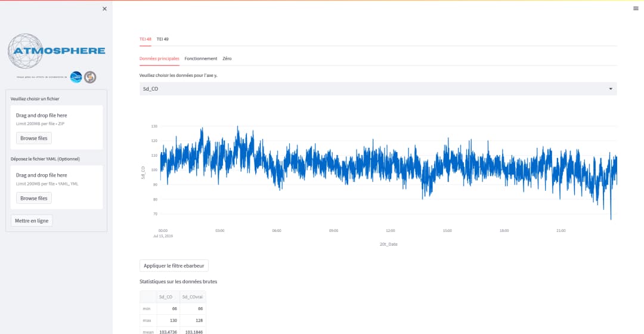Open the Sd_CO y-axis dropdown
The height and width of the screenshot is (334, 644).
378,89
